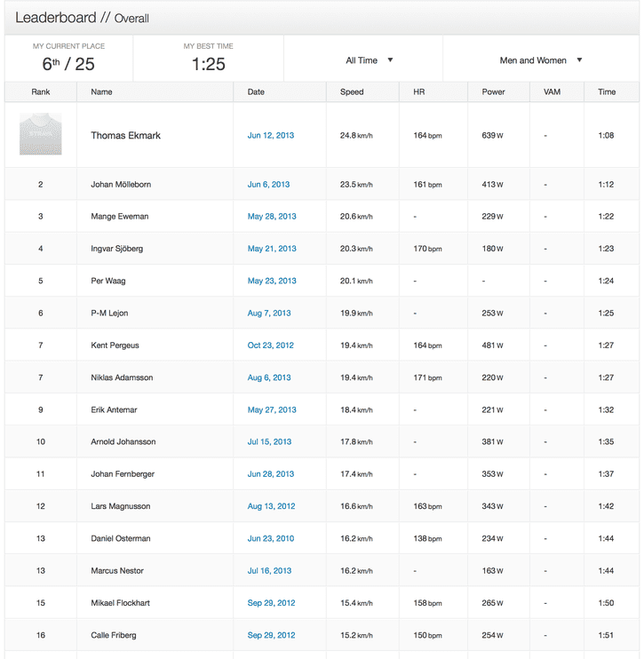The width and height of the screenshot is (644, 659).
Task: Open the Men and Women filter dropdown
Action: point(541,60)
